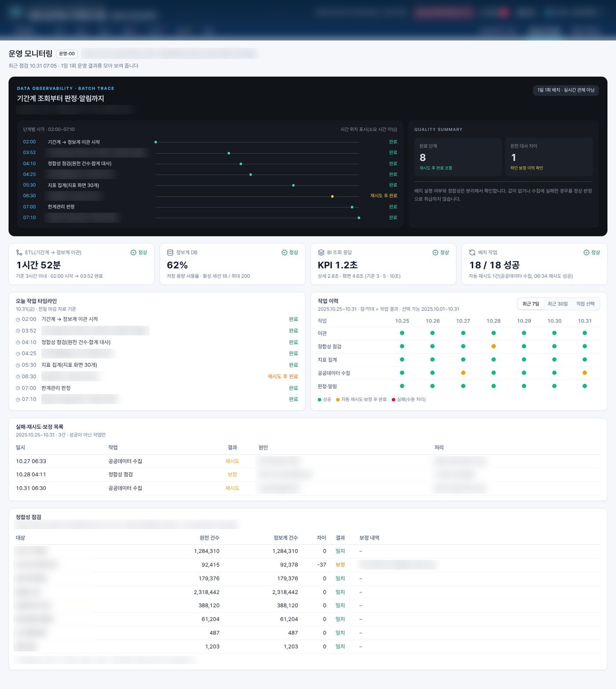Viewport: 616px width, 689px height.
Task: Click the clock icon beside 04:10 in 오늘 작업 타임라인
Action: coord(18,343)
